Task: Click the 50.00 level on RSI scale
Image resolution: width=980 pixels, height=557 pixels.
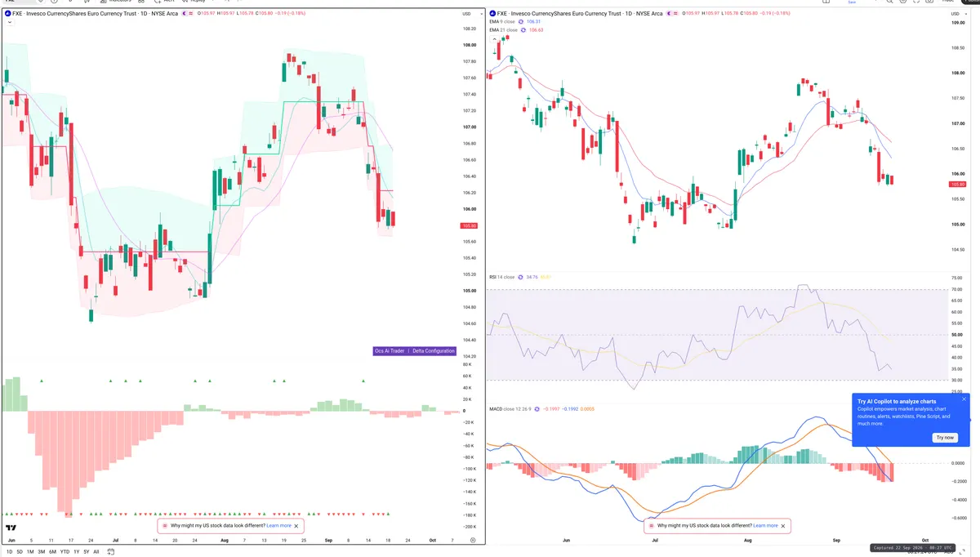Action: click(x=957, y=335)
